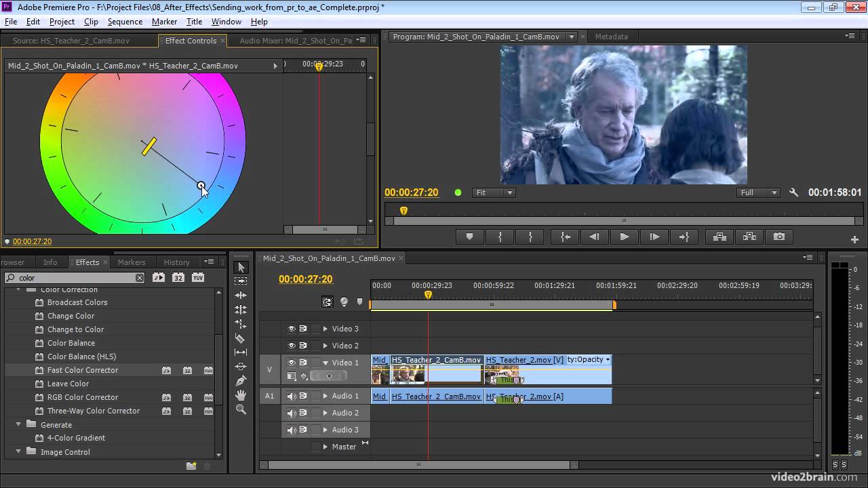
Task: Open the Full playback resolution dropdown
Action: pos(758,192)
